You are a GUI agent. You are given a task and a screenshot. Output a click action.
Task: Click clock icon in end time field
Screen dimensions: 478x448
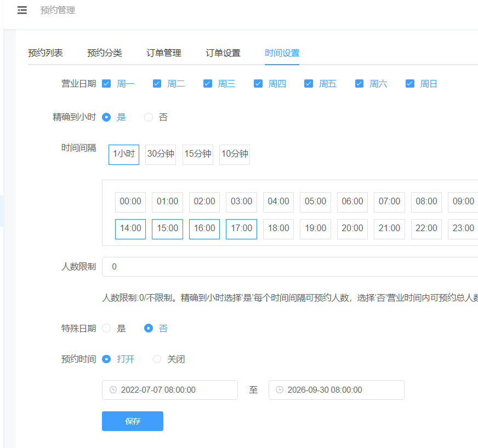280,390
